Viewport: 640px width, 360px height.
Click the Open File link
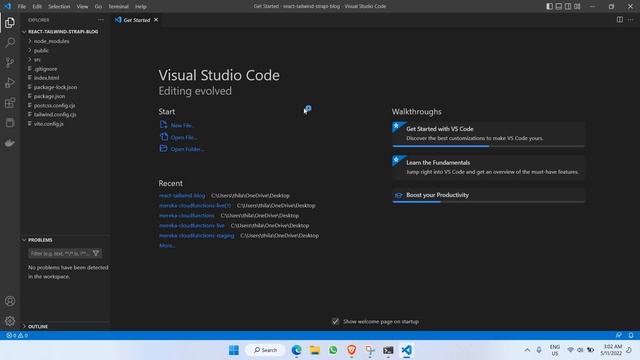[184, 138]
